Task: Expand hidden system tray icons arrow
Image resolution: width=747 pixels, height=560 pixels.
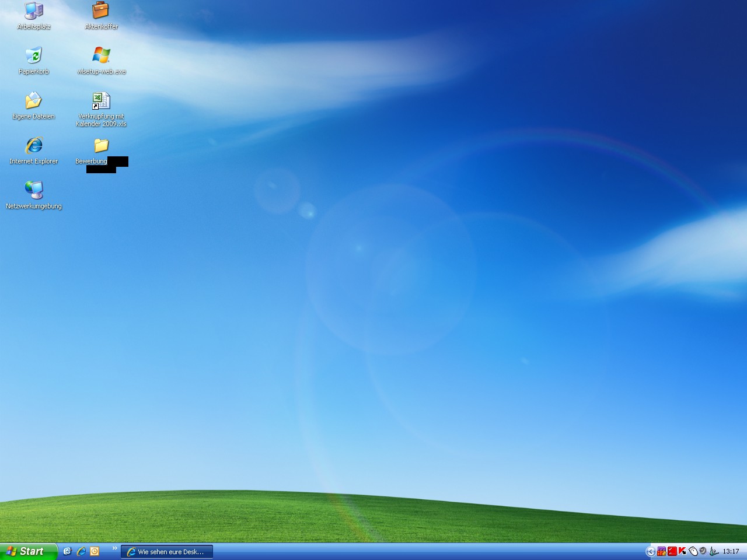Action: coord(651,551)
